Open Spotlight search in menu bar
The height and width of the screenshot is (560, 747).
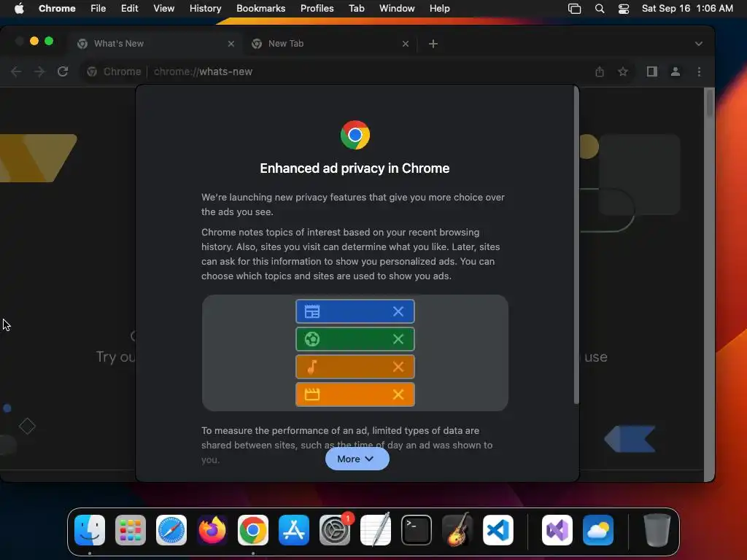[x=600, y=9]
